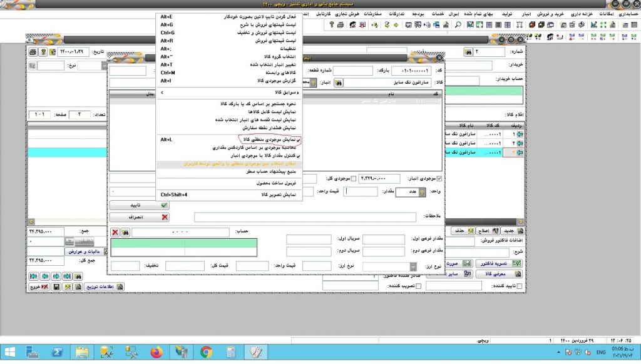
Task: Click the help question mark toolbar icon
Action: [332, 25]
